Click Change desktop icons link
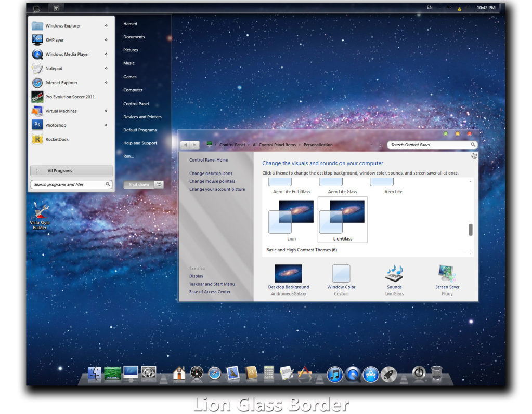 (211, 173)
